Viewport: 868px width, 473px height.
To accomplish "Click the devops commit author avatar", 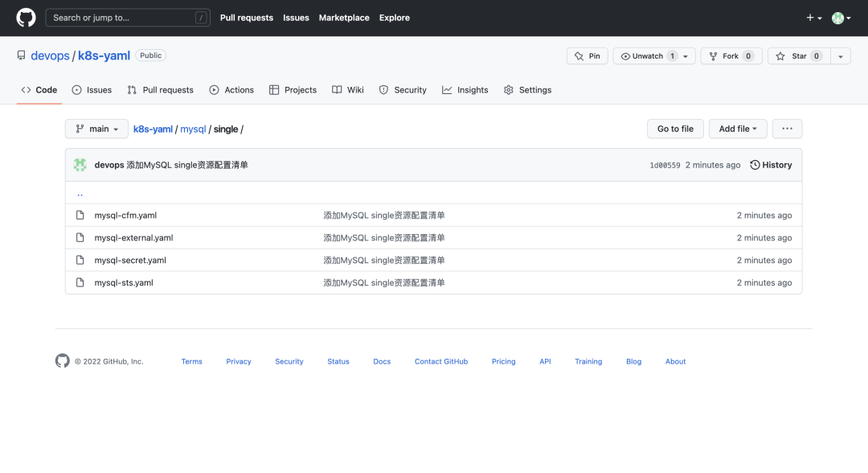I will pyautogui.click(x=80, y=164).
